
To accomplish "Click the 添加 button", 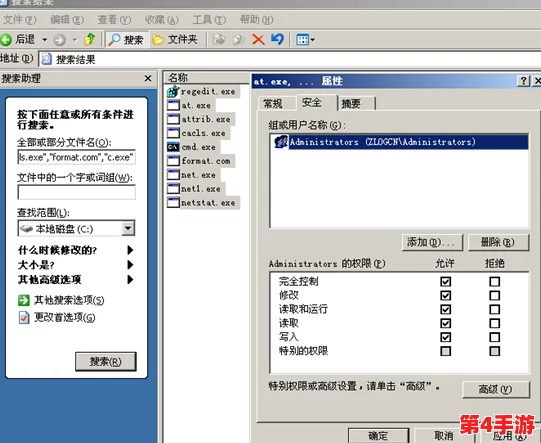I will pos(432,242).
